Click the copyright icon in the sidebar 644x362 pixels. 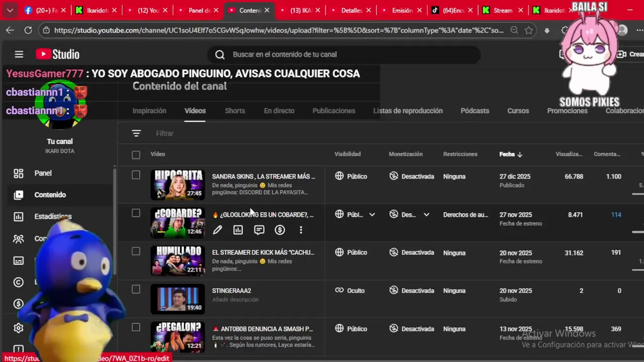(19, 282)
